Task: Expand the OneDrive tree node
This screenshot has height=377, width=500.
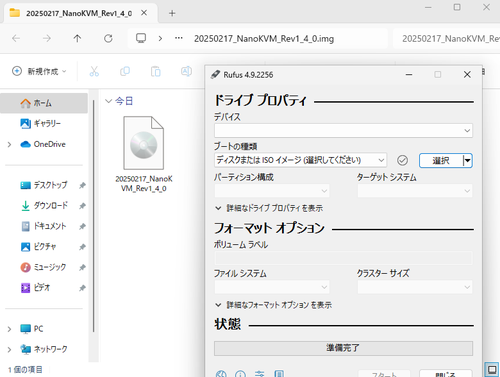Action: pyautogui.click(x=9, y=145)
